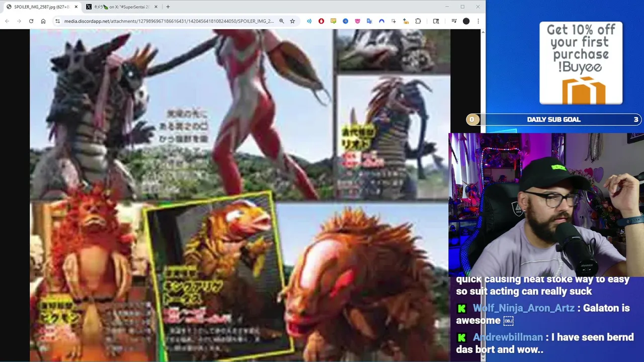Open the yellow note checkmark extension
Screen dimensions: 644x362
point(334,21)
